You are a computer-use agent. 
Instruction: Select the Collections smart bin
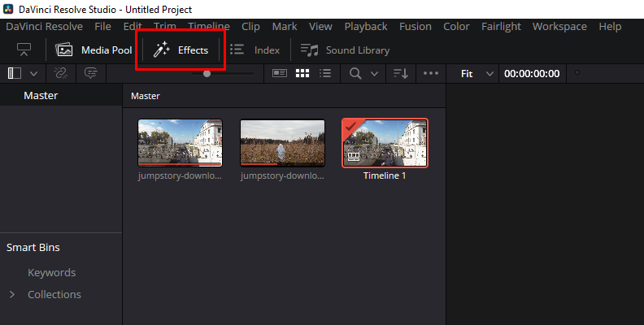click(54, 295)
